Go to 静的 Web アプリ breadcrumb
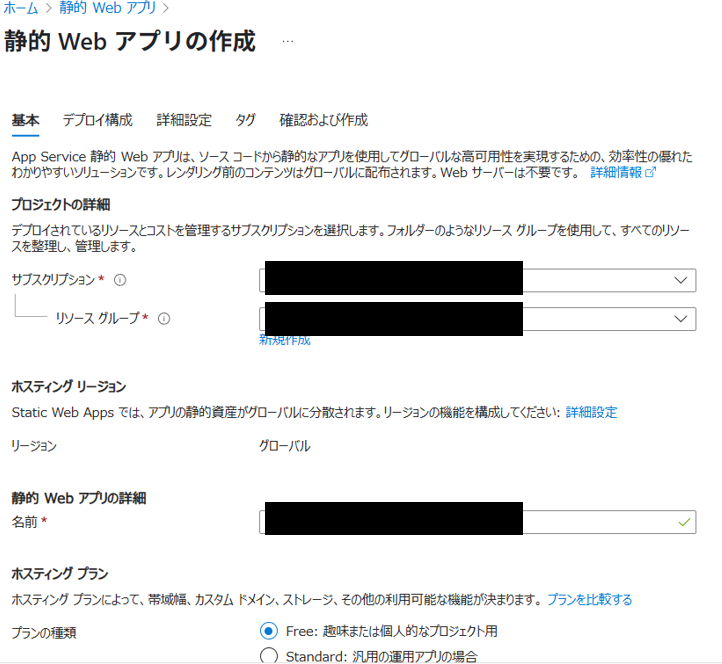 [108, 7]
